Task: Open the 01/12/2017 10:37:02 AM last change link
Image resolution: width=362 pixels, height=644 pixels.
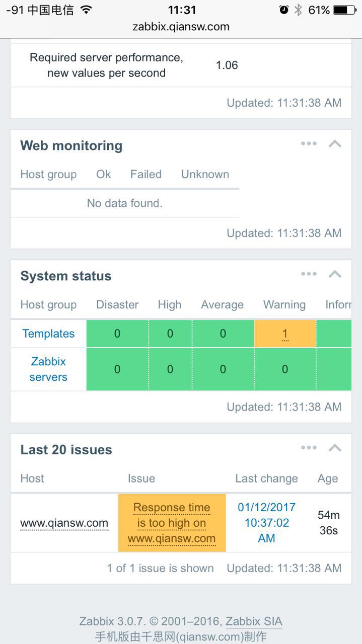Action: click(x=266, y=523)
